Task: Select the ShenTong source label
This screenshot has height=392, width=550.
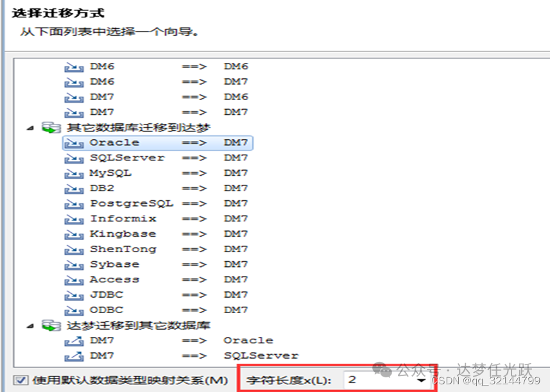Action: (123, 250)
